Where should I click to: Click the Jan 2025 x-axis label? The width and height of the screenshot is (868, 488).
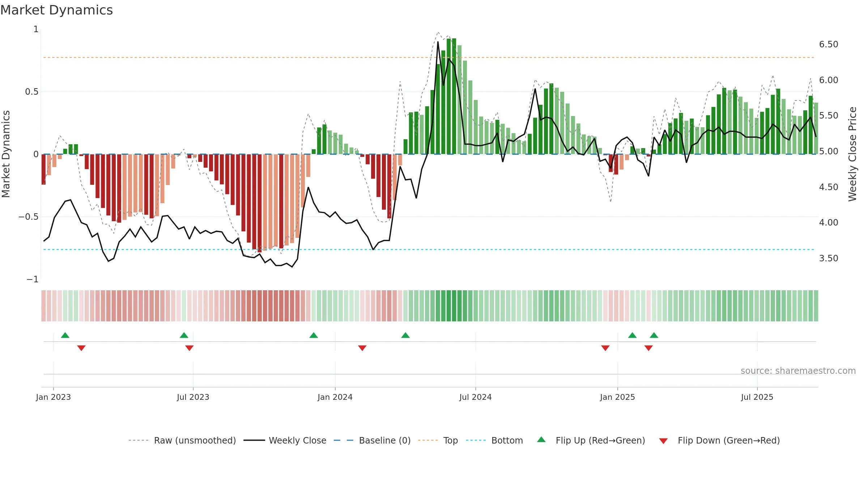point(618,397)
